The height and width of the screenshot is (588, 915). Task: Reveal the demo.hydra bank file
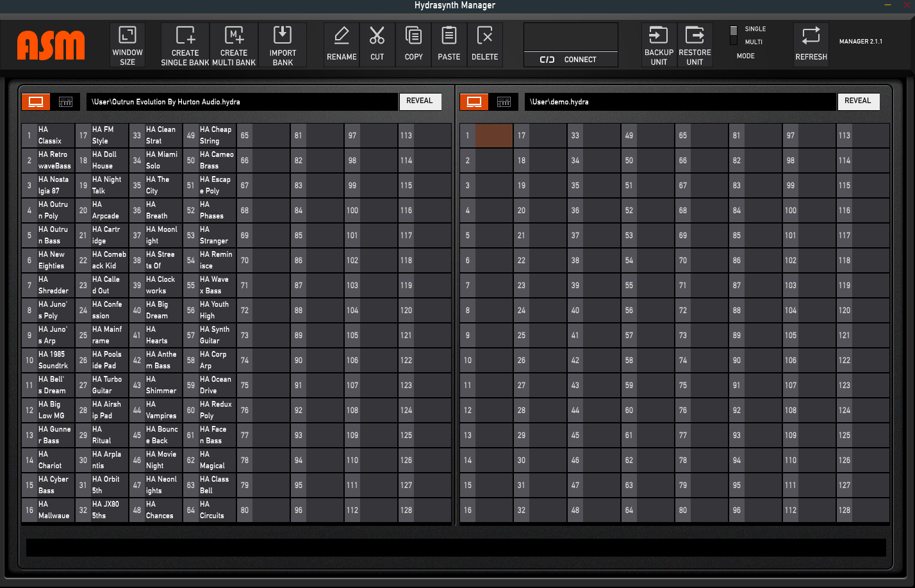point(858,101)
